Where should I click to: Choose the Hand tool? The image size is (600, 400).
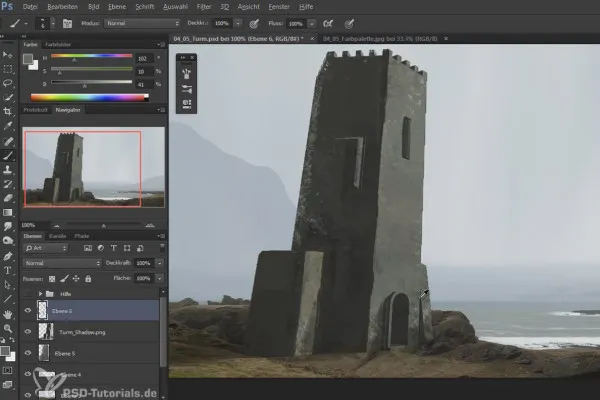click(8, 313)
